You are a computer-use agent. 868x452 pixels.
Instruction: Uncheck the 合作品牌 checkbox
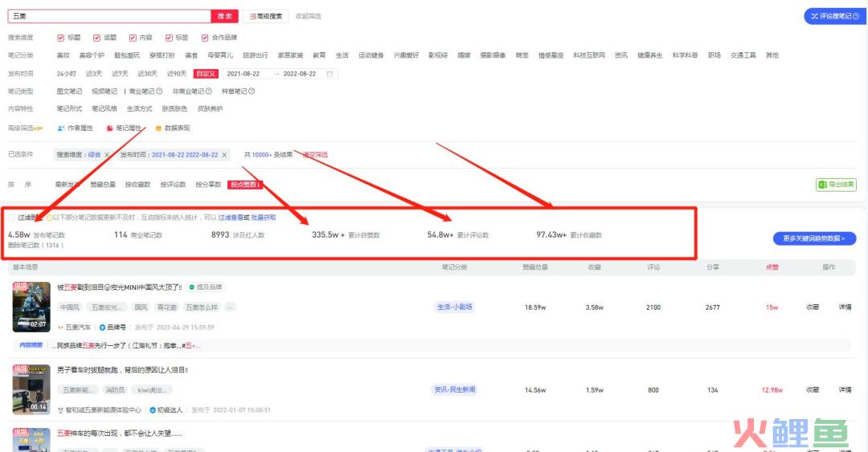205,38
